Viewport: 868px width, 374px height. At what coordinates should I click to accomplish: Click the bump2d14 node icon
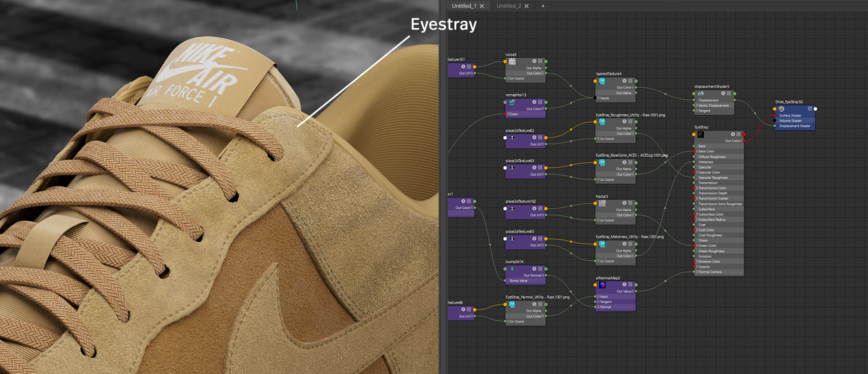(x=512, y=269)
